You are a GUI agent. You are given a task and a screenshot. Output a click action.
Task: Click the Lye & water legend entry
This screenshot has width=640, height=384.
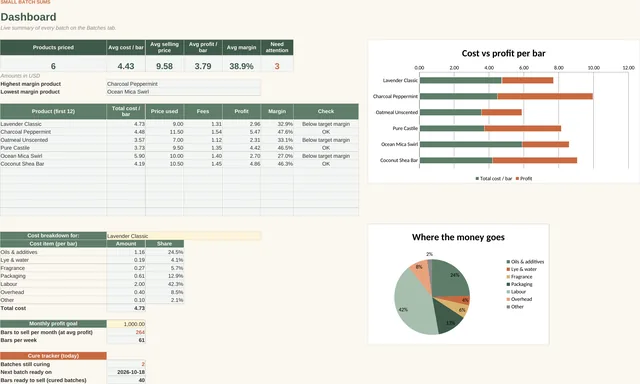coord(522,269)
